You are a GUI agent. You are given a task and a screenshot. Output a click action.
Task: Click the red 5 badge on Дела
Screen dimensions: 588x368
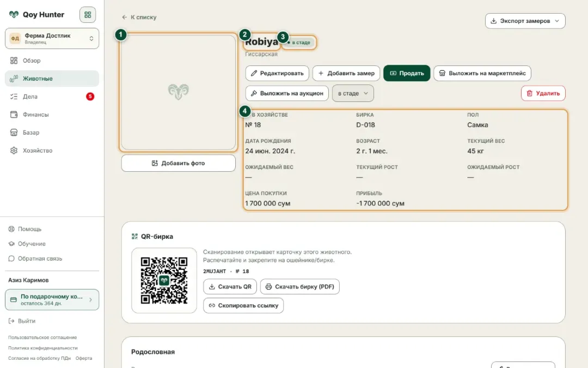(x=90, y=96)
